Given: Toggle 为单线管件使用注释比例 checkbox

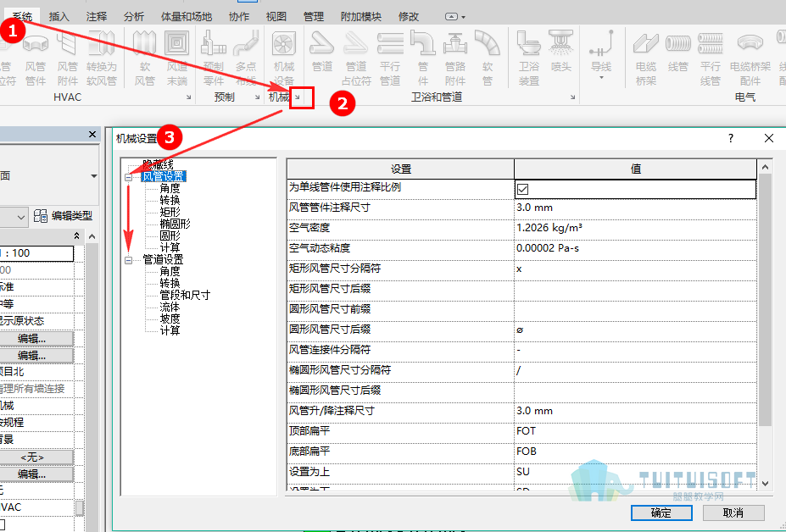Looking at the screenshot, I should coord(523,189).
